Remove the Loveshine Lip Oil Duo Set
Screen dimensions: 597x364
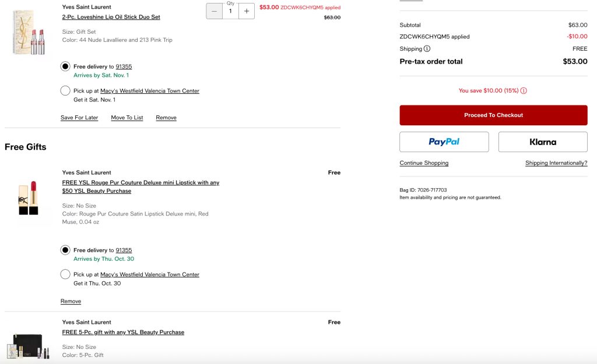coord(166,118)
